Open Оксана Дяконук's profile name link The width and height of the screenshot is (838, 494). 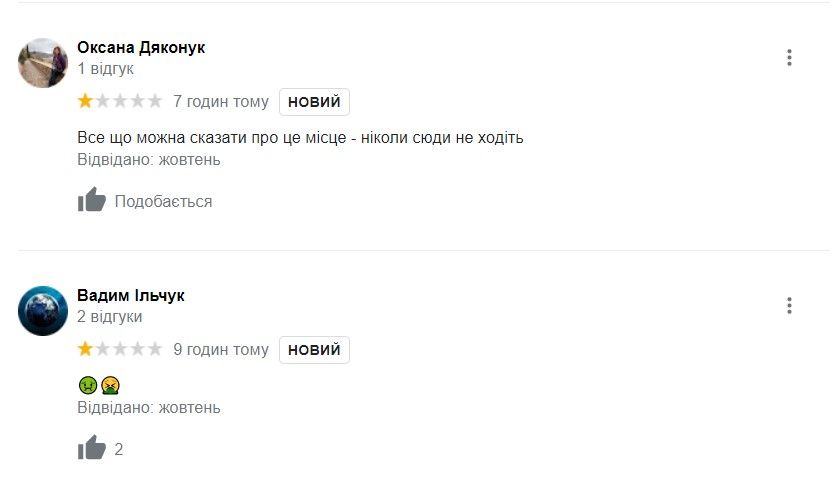141,48
